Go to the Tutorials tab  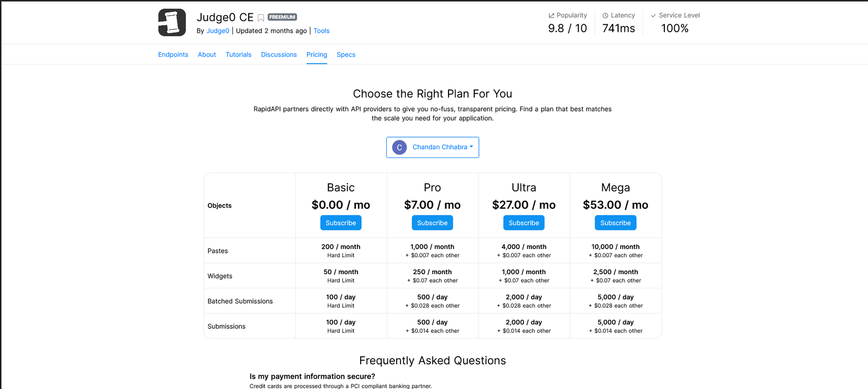tap(238, 55)
